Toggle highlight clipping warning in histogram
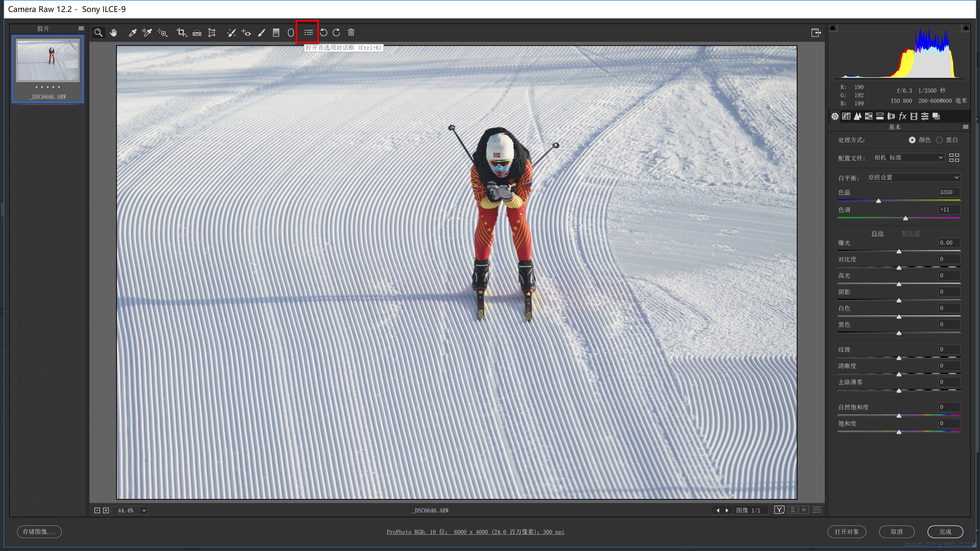Image resolution: width=980 pixels, height=551 pixels. click(x=965, y=28)
